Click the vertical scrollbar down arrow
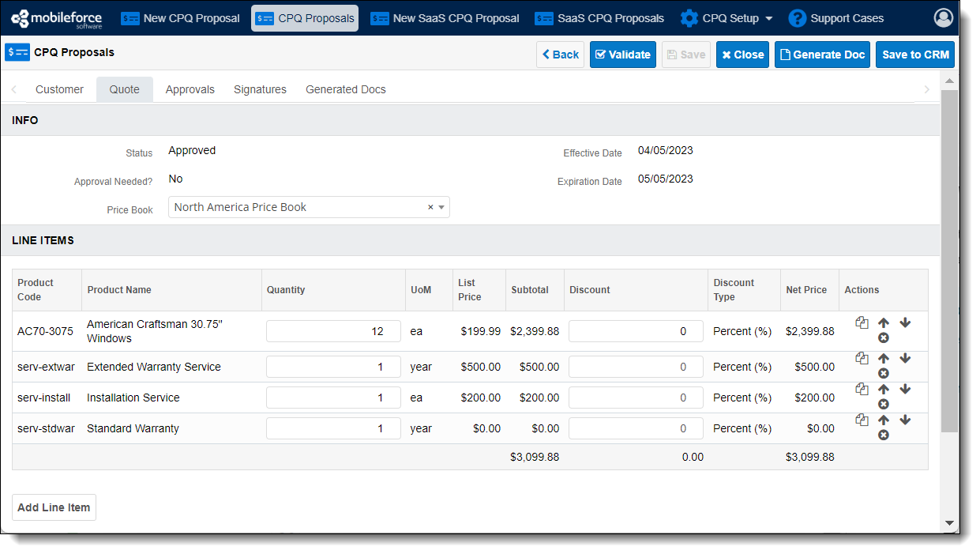The image size is (980, 554). pos(949,523)
